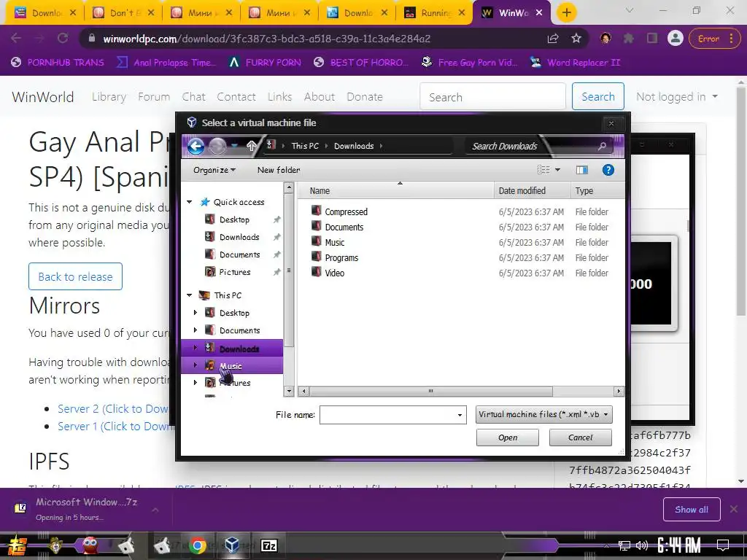Bookmark this page with star icon
This screenshot has height=560, width=747.
576,39
